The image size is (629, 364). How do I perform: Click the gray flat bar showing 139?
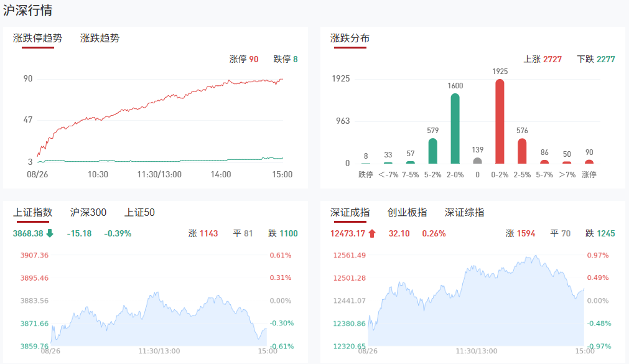(477, 161)
